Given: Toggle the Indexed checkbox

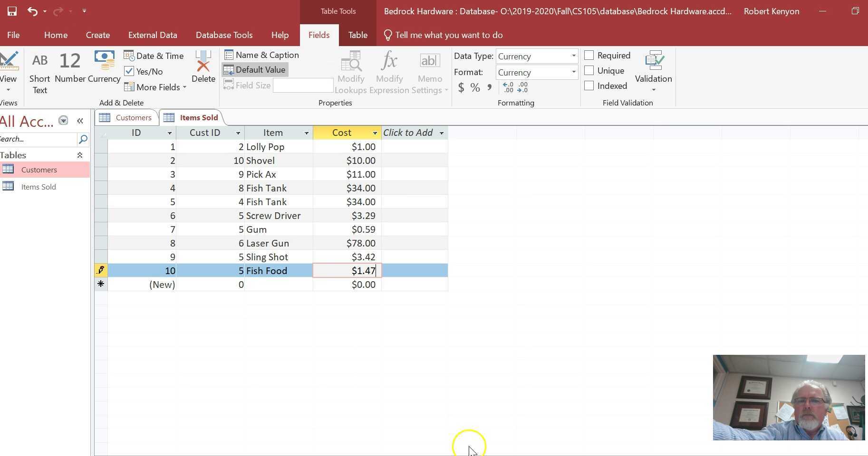Looking at the screenshot, I should (589, 86).
